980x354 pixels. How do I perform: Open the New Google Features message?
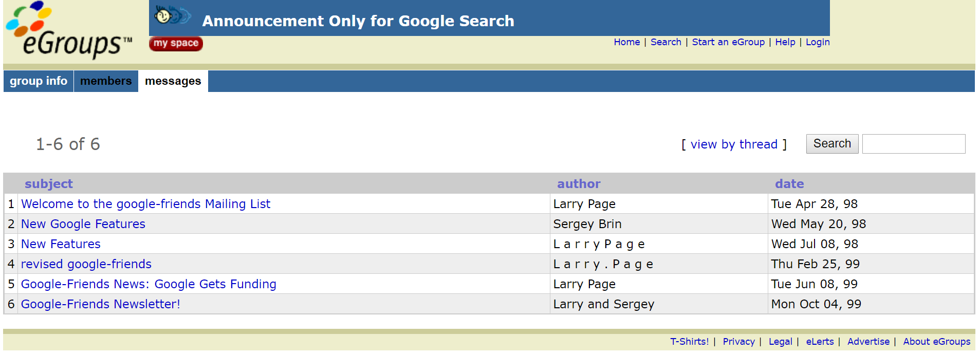click(x=83, y=224)
